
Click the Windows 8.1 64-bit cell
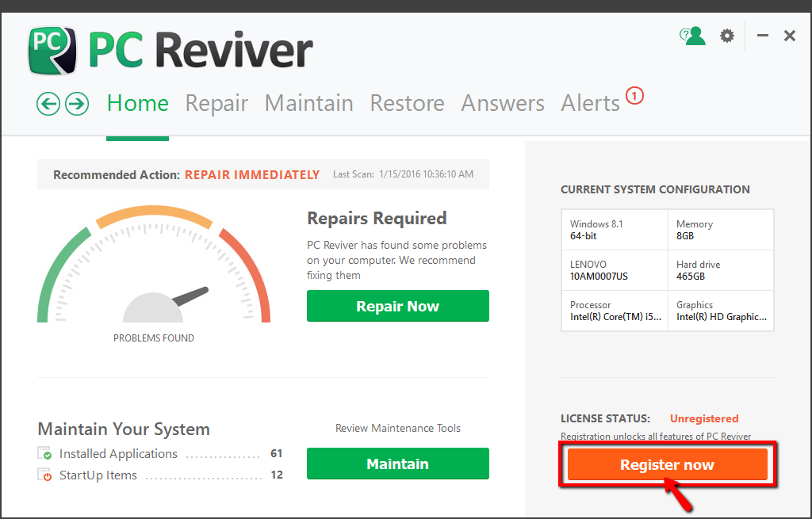pyautogui.click(x=615, y=230)
